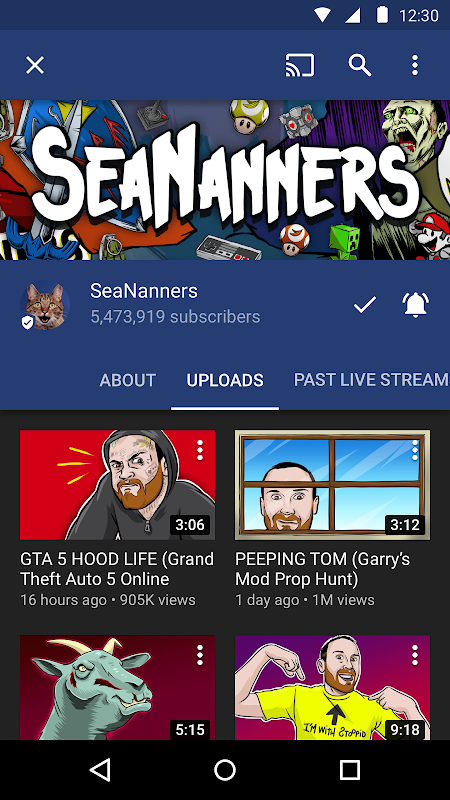Viewport: 450px width, 800px height.
Task: Close the channel page with the X
Action: click(x=35, y=65)
